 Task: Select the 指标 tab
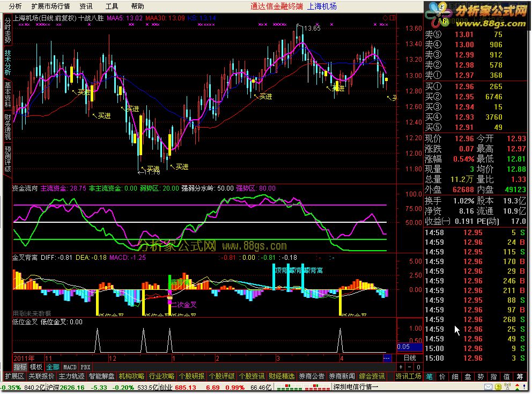[x=20, y=367]
